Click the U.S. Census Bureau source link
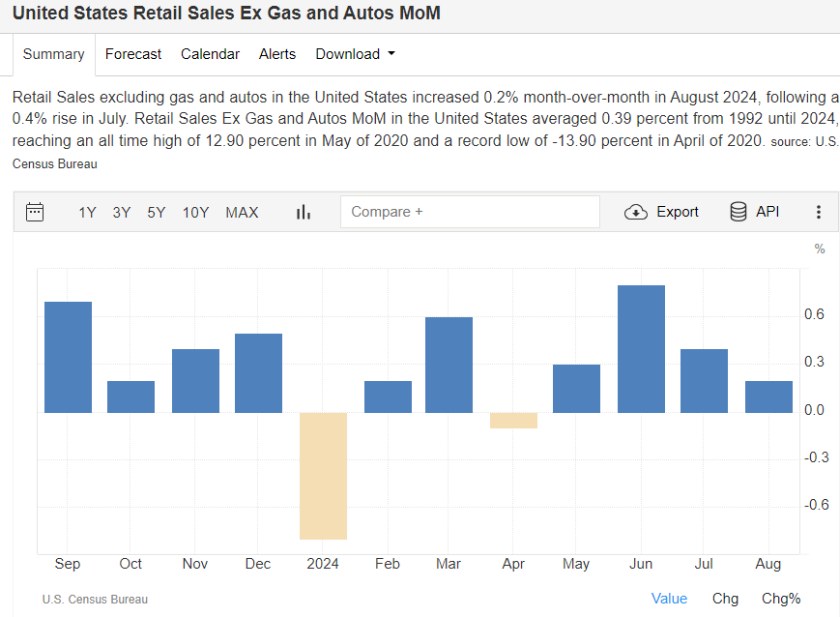Viewport: 840px width, 617px height. 95,599
